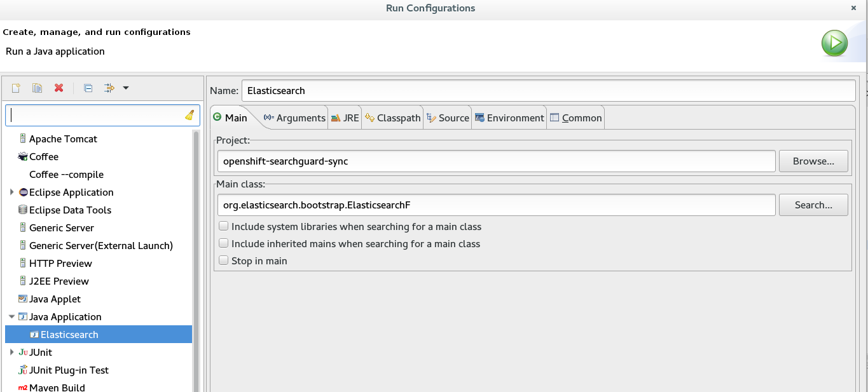Open the JRE tab
Image resolution: width=868 pixels, height=392 pixels.
point(345,118)
